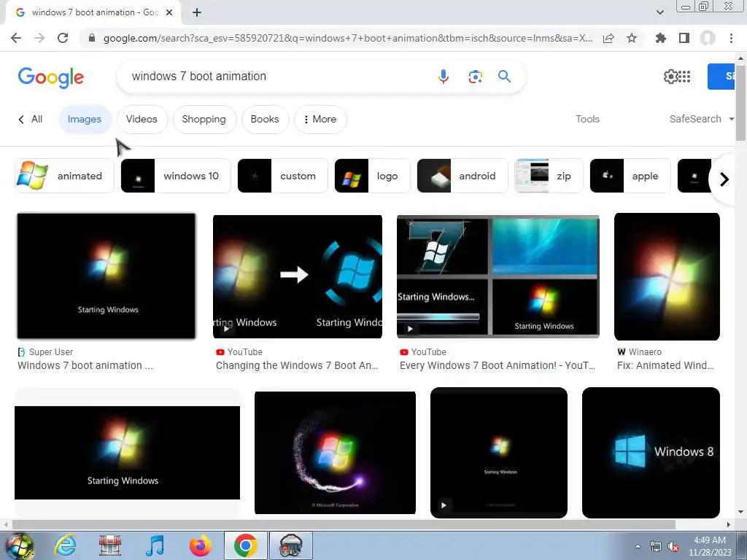Search by image with the Google Lens icon
Screen dimensions: 747x560
[475, 76]
